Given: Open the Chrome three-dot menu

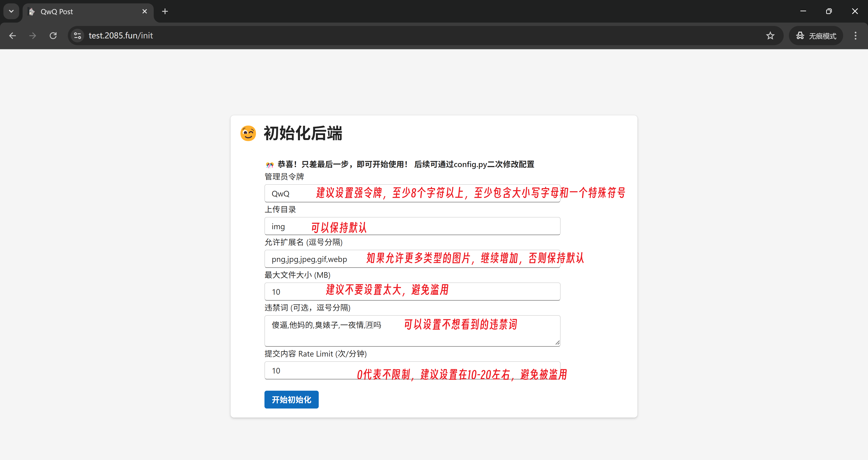Looking at the screenshot, I should coord(855,36).
